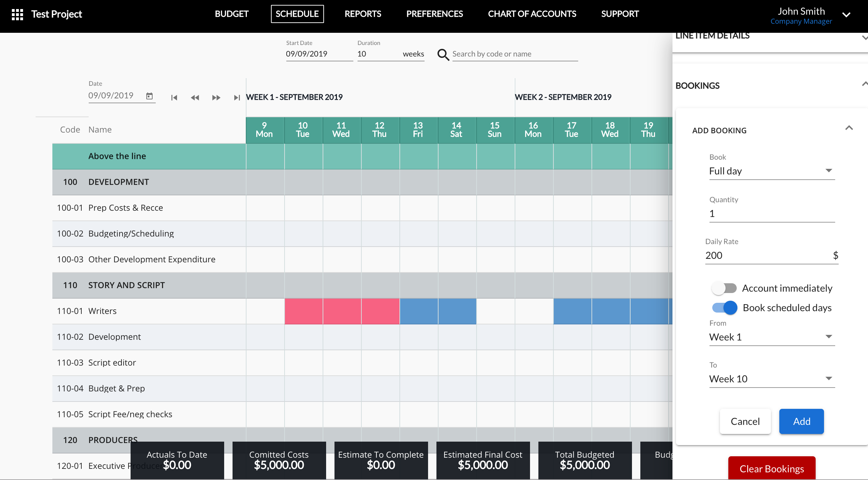
Task: Advance one week with fast-forward icon
Action: click(216, 98)
